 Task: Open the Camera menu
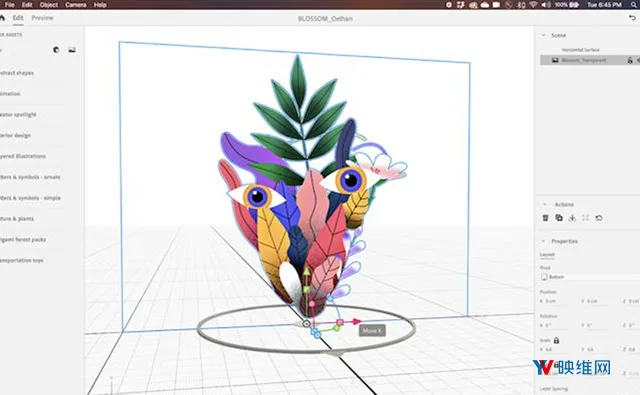point(76,4)
